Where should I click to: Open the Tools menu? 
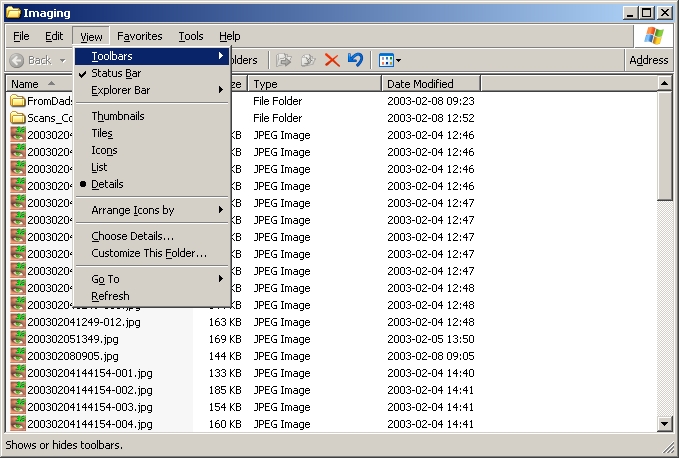[190, 36]
